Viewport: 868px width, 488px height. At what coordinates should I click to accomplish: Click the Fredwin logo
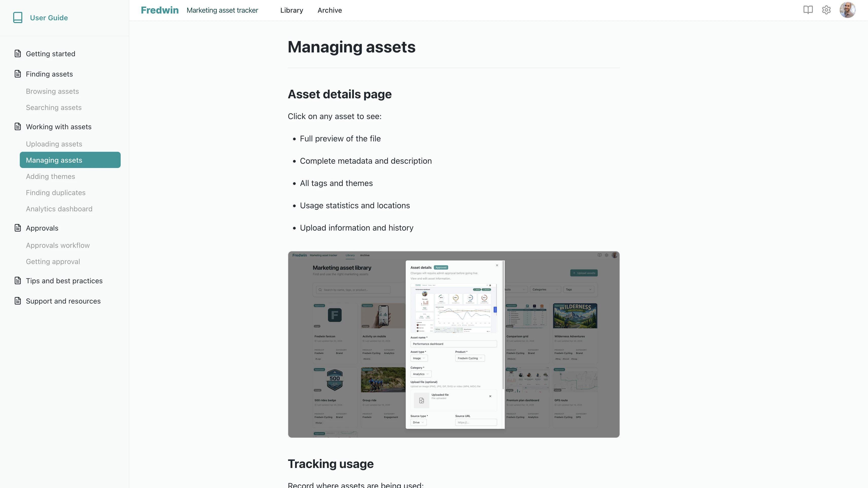pos(160,10)
